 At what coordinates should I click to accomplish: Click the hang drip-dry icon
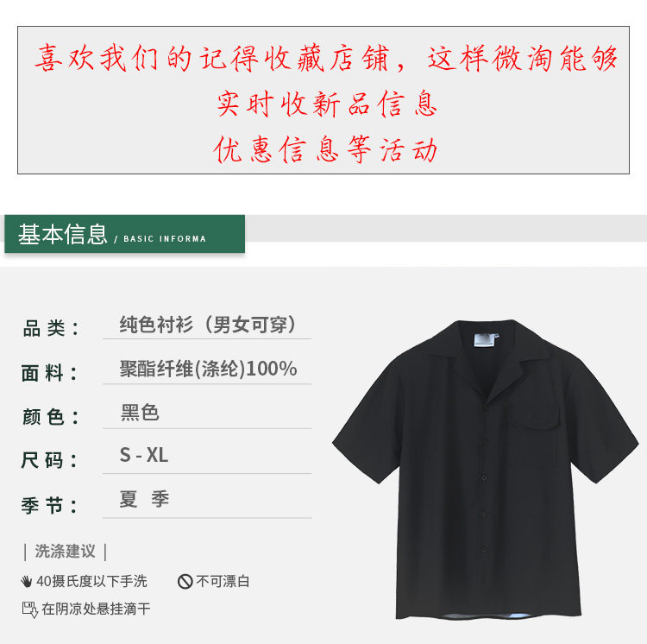[x=29, y=609]
